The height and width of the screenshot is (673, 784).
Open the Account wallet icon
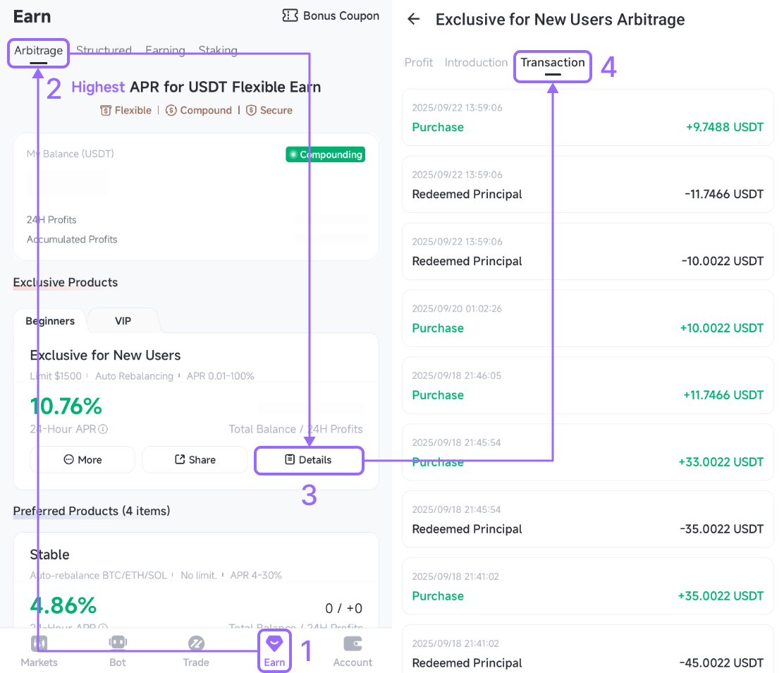353,643
